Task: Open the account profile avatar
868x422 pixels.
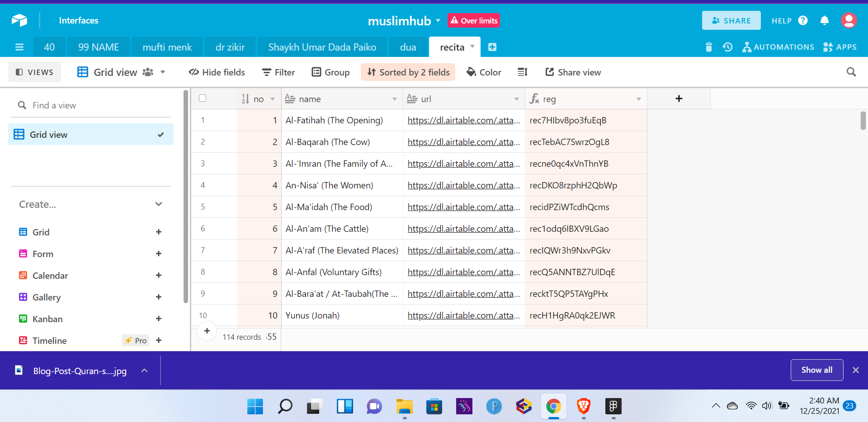Action: coord(849,20)
